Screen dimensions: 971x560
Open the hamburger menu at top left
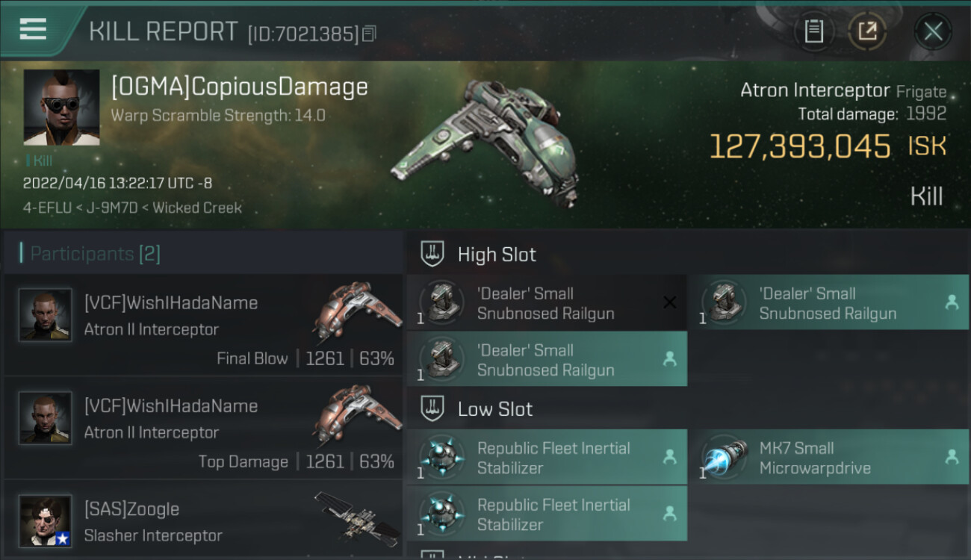pos(33,31)
